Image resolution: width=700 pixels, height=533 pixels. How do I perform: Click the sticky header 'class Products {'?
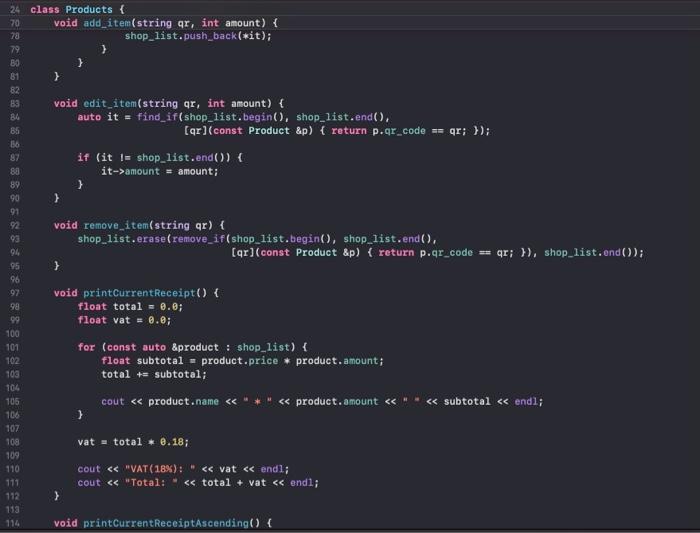tap(77, 9)
